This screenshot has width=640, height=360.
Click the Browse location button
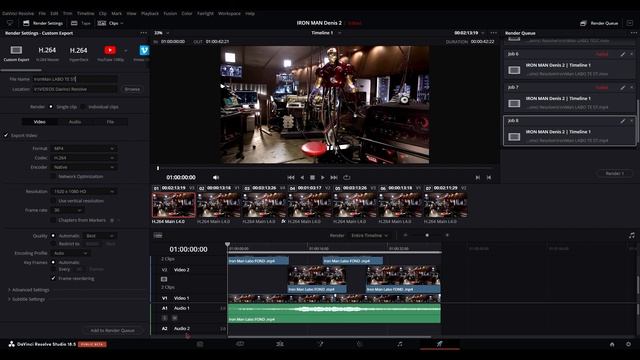132,89
